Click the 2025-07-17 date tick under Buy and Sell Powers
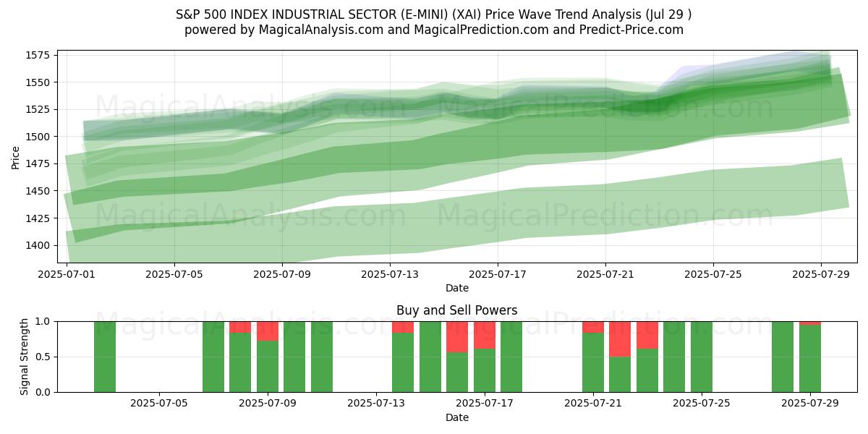Screen dimensions: 868x434 pyautogui.click(x=485, y=404)
